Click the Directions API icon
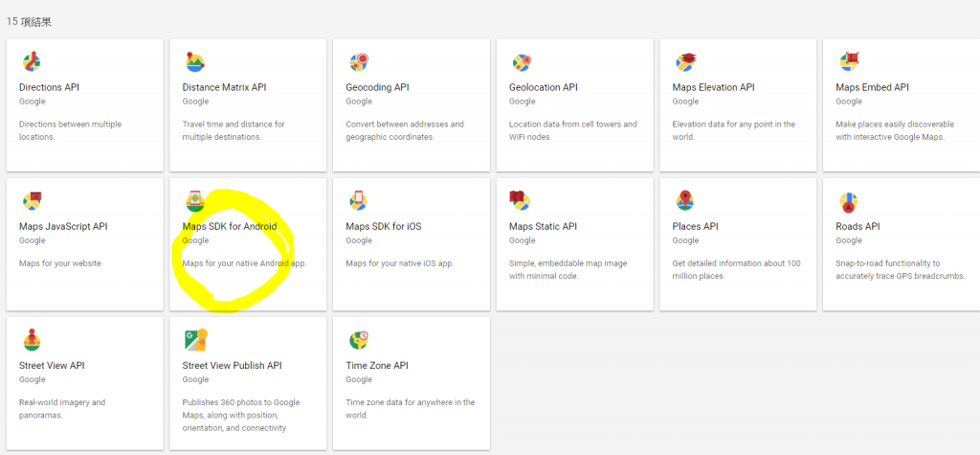 tap(32, 62)
